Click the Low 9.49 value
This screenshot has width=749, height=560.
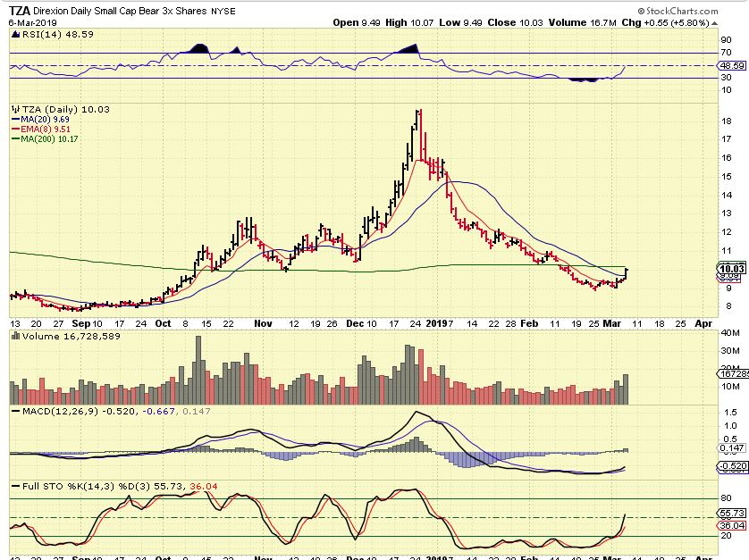click(x=461, y=22)
